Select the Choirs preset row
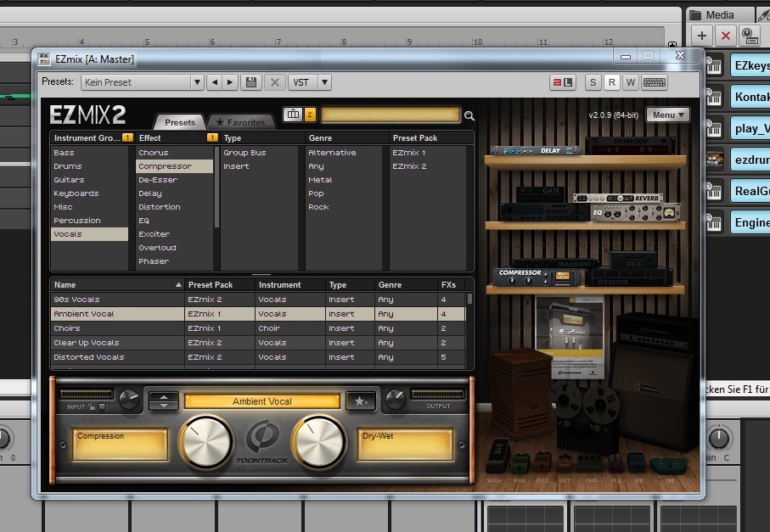This screenshot has height=532, width=770. 258,328
